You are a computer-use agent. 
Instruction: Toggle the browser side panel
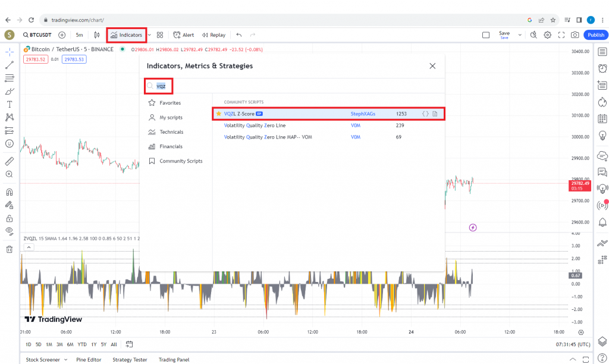coord(579,20)
